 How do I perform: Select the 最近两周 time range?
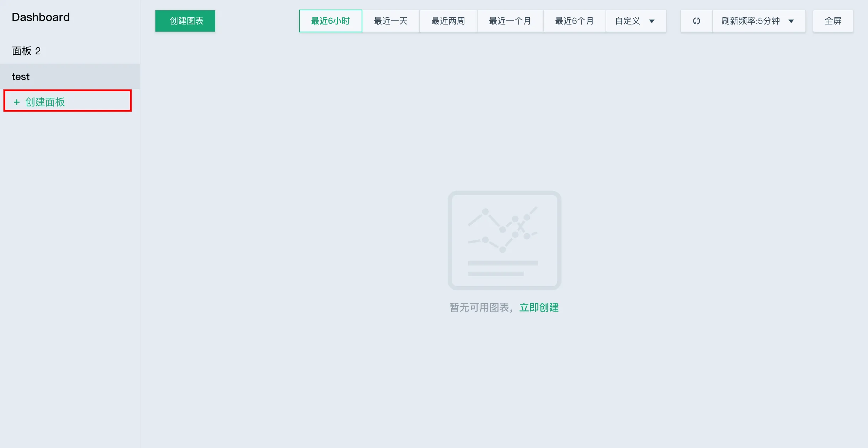(x=448, y=21)
